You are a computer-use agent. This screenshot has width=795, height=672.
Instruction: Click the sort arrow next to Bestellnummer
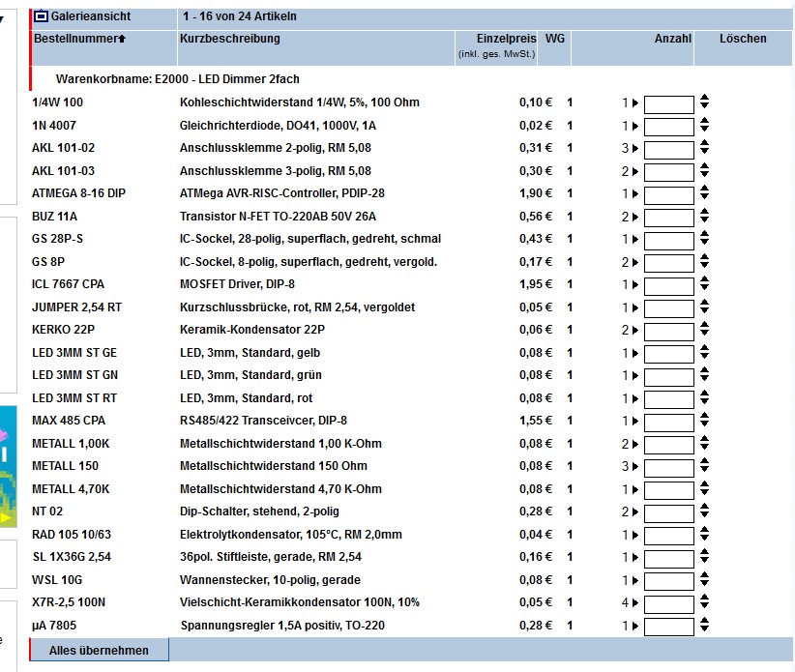[x=122, y=39]
